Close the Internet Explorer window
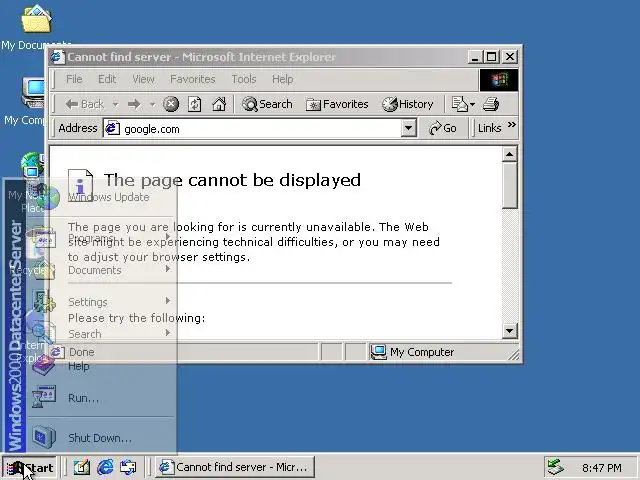This screenshot has width=640, height=480. tap(510, 57)
